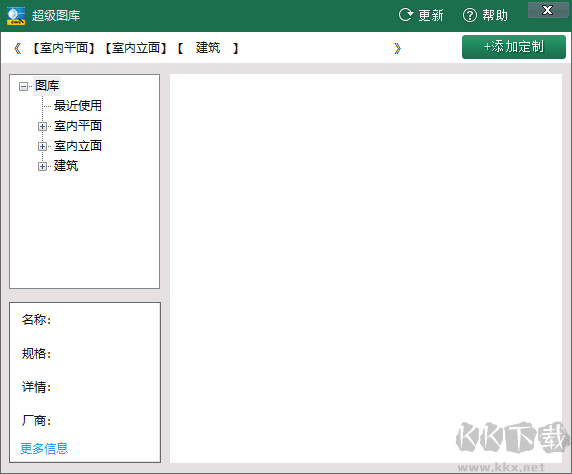
Task: Collapse the 图库 root node
Action: pos(23,86)
